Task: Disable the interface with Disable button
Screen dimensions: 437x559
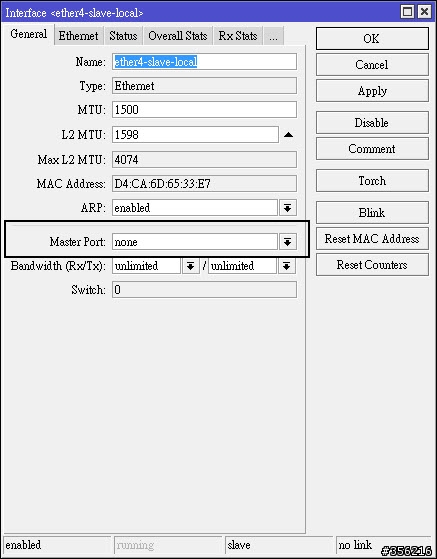Action: pyautogui.click(x=372, y=123)
